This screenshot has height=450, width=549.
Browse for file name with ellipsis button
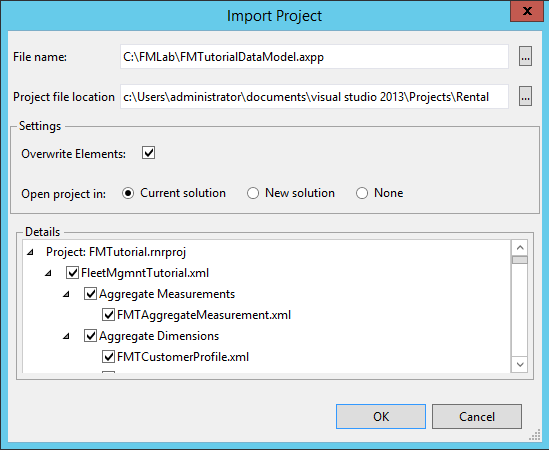click(x=525, y=56)
